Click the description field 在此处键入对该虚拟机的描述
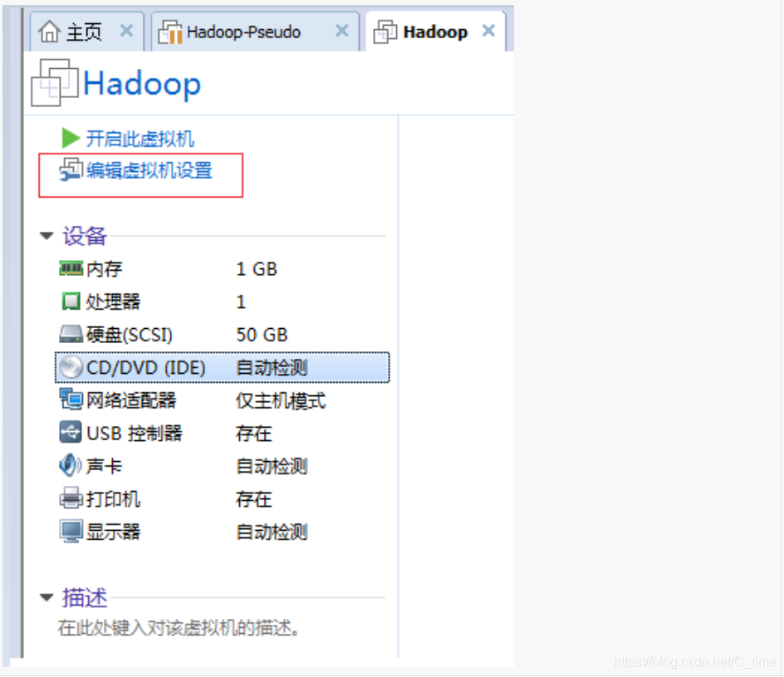The image size is (784, 677). 179,627
